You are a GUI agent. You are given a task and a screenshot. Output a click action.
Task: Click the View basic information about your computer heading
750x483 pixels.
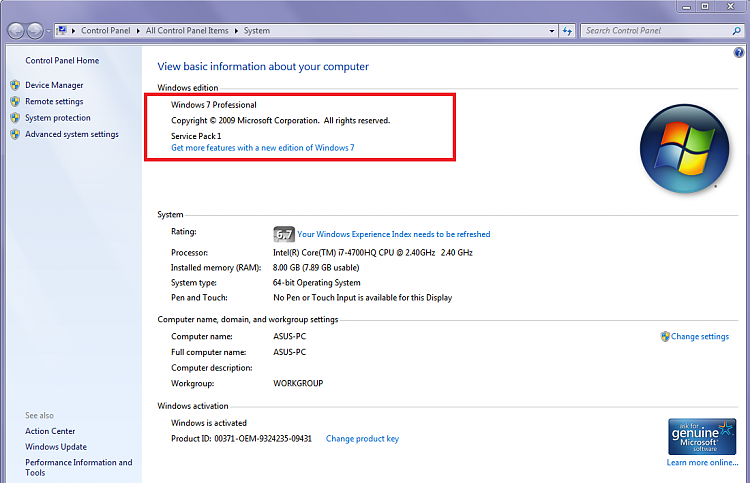[x=263, y=66]
